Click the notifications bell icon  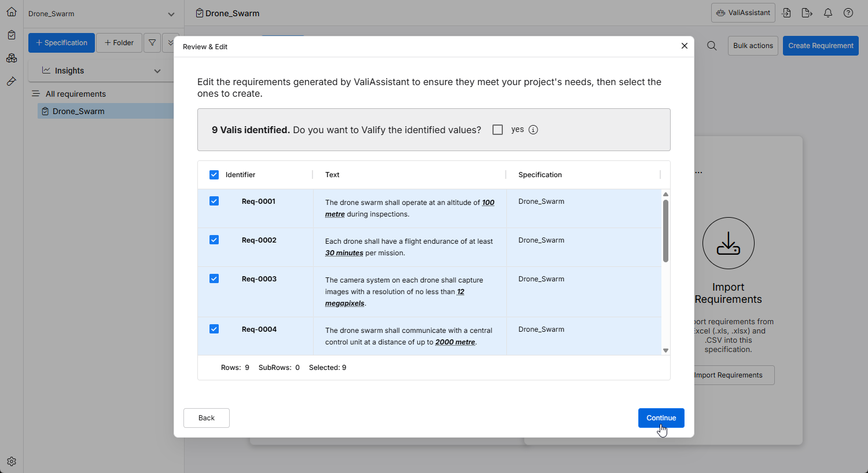tap(828, 13)
